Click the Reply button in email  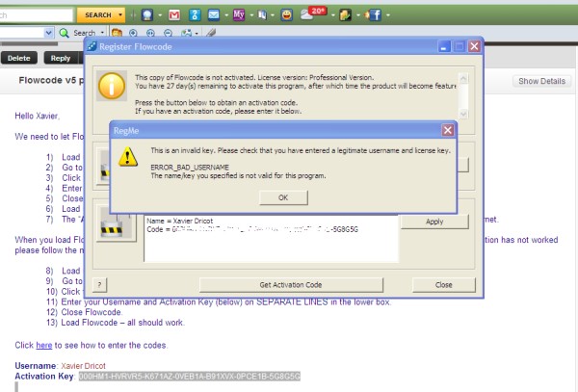61,58
